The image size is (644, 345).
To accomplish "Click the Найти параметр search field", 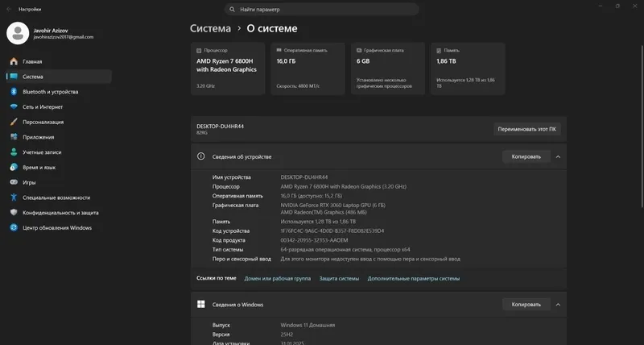I will click(321, 9).
